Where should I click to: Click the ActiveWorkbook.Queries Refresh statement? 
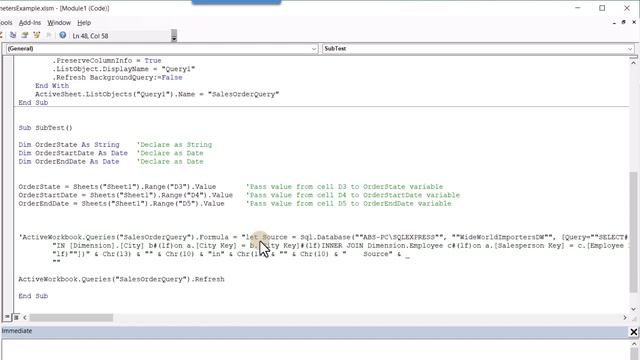[121, 279]
